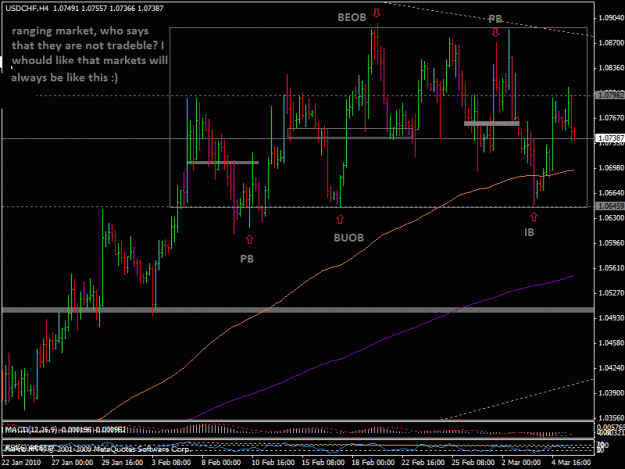This screenshot has height=469, width=625.
Task: Click the 8 Feb 00:00 time label
Action: [221, 463]
